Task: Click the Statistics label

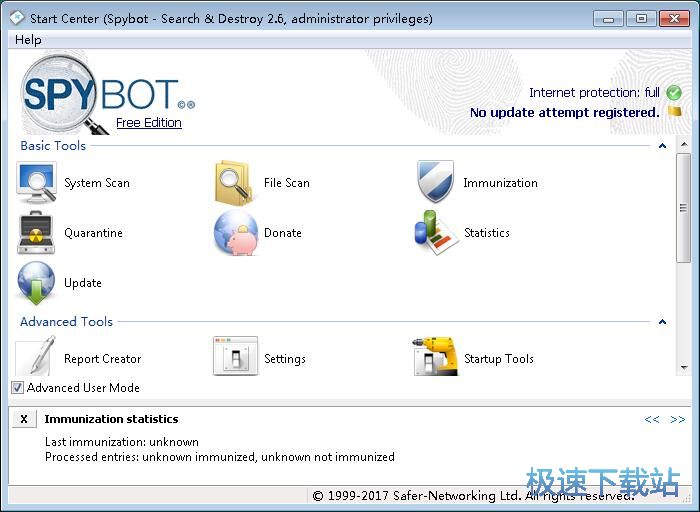Action: coord(487,233)
